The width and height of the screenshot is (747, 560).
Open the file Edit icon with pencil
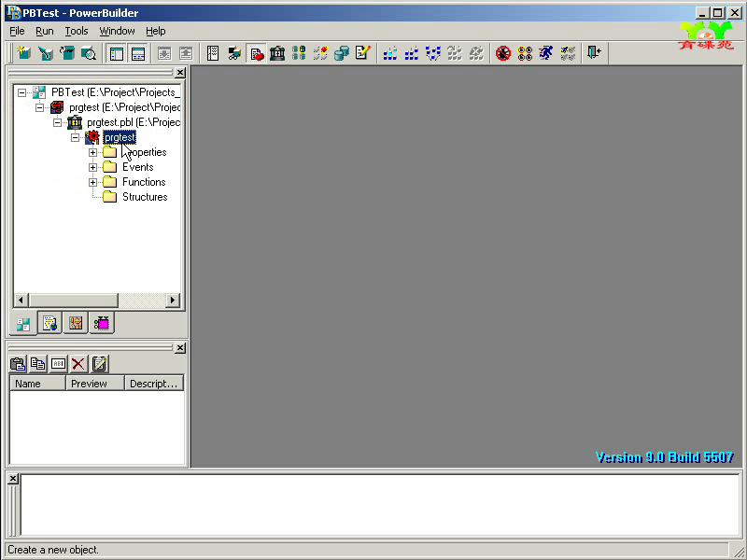click(363, 53)
